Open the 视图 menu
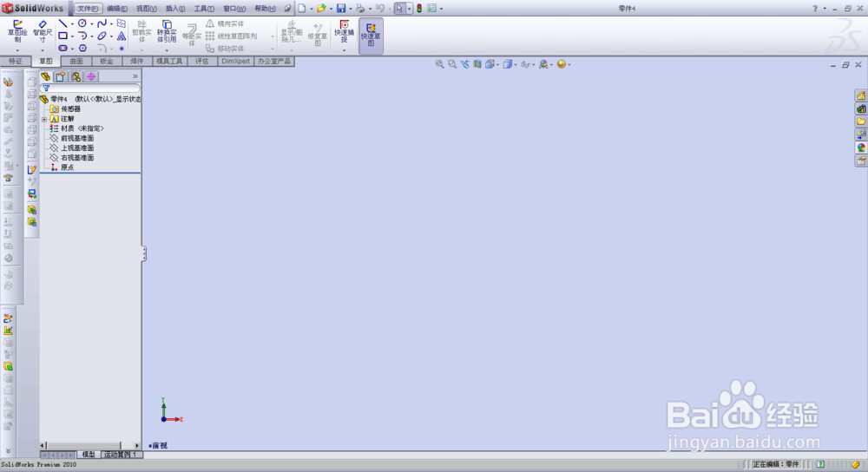The width and height of the screenshot is (868, 472). pos(147,9)
